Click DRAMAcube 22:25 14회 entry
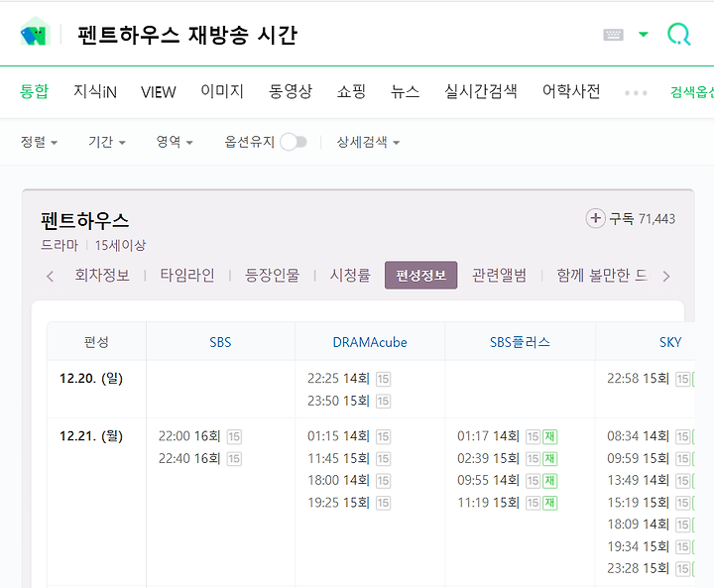 point(338,379)
